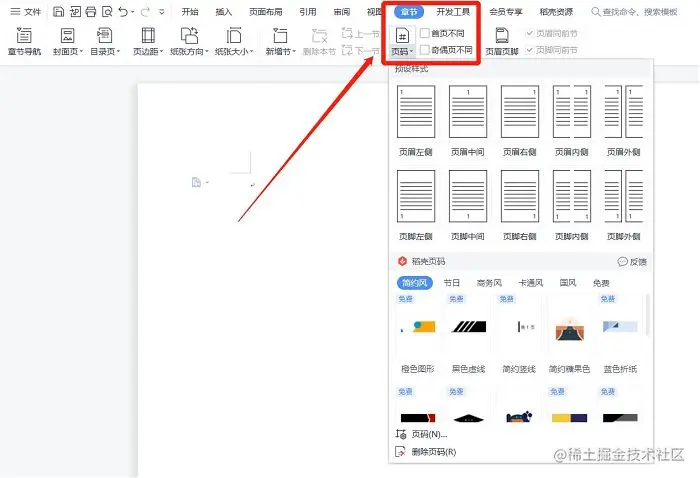Click the 封面页 cover page icon
700x478 pixels.
(x=67, y=35)
